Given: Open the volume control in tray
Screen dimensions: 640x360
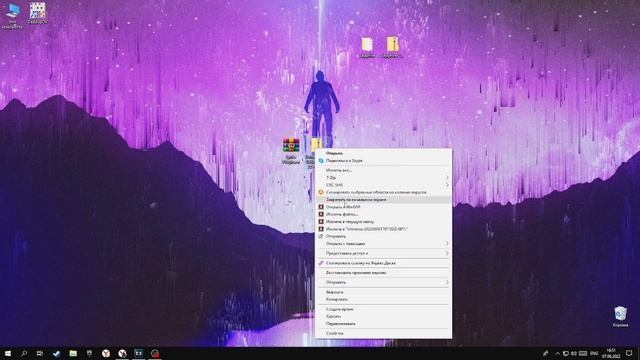Looking at the screenshot, I should [574, 353].
